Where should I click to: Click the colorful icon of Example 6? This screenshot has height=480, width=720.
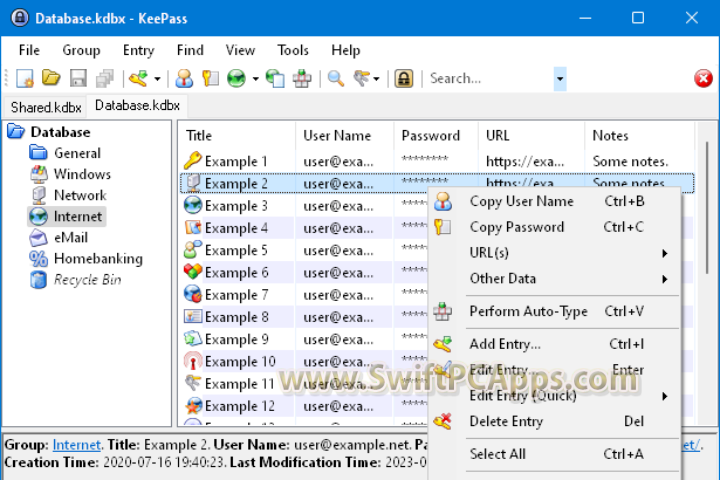pos(193,271)
